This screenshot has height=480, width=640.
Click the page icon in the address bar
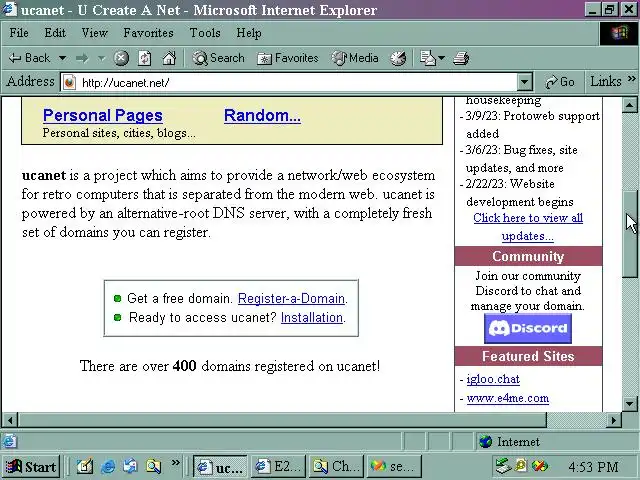[69, 82]
